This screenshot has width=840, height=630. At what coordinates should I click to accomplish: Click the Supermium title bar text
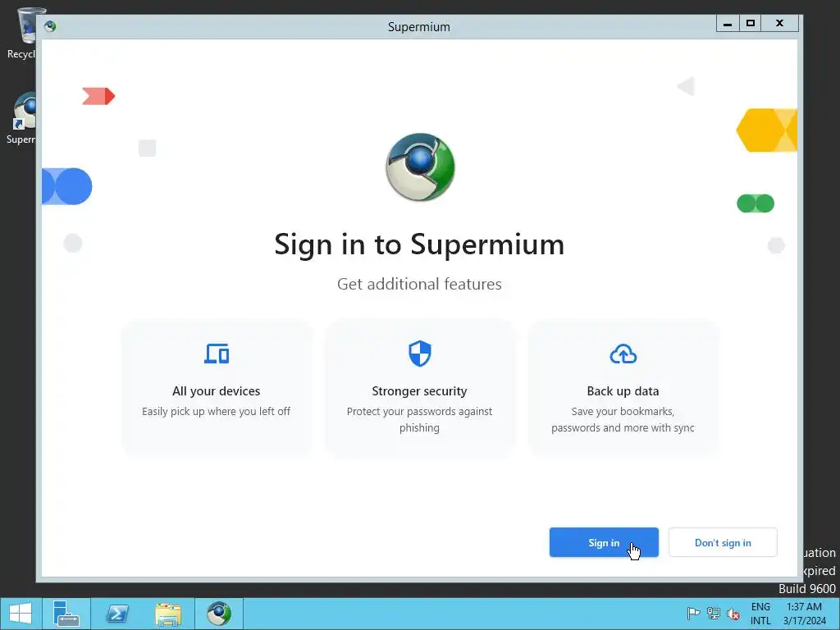(419, 27)
